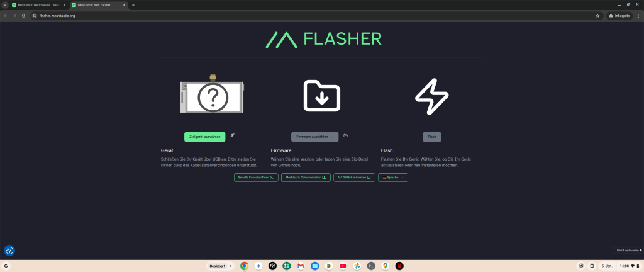Expand the Firmware auswählen dropdown
Screen dimensions: 644x272
(314, 137)
